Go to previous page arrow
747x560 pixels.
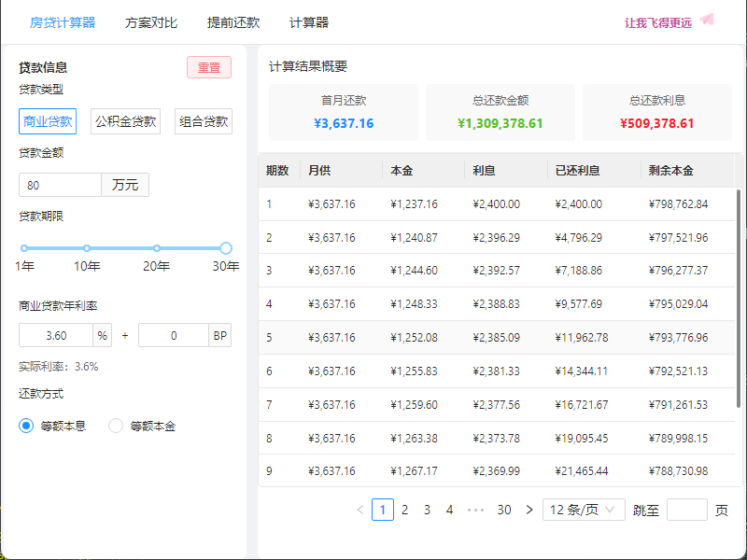click(360, 510)
